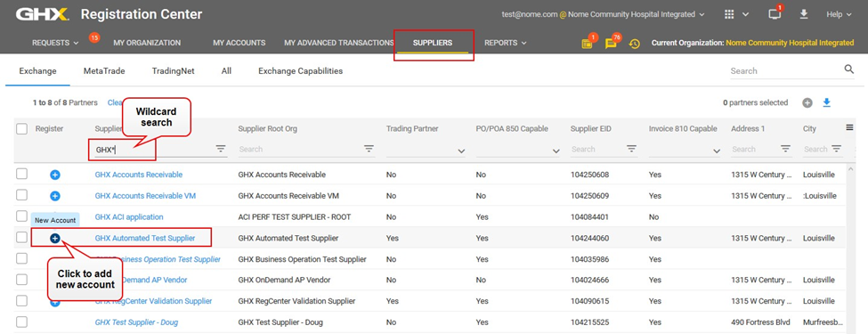Open City column filter icon
Viewport: 868px width, 334px height.
pyautogui.click(x=836, y=149)
